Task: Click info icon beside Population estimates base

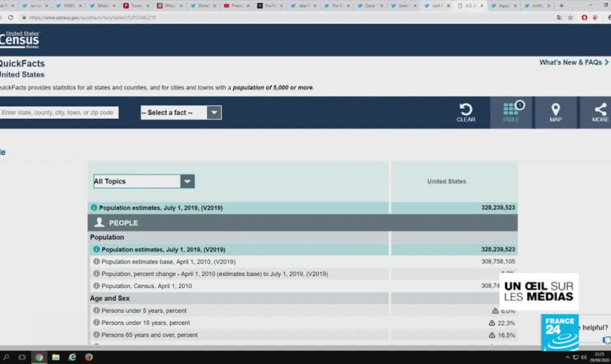Action: pos(97,261)
